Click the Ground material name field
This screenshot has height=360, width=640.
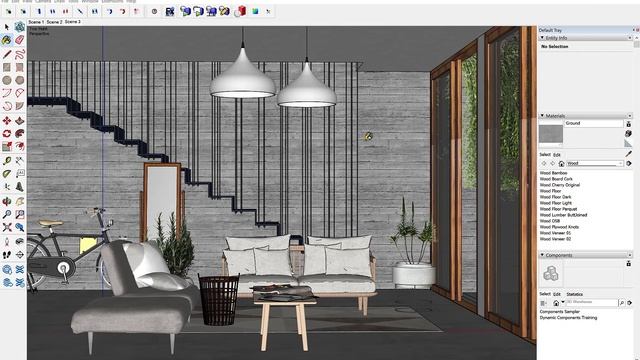594,123
